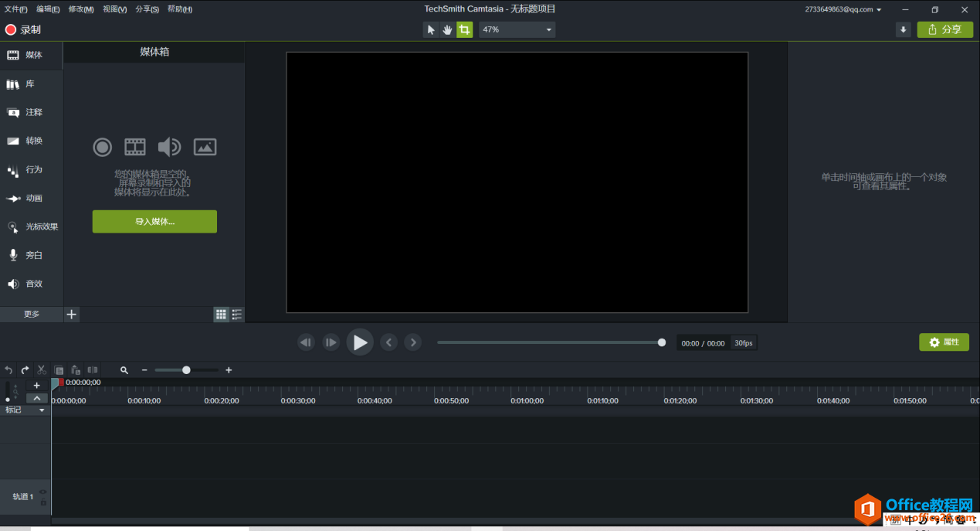Viewport: 980px width, 531px height.
Task: Click the green 属性 properties button
Action: pos(944,342)
